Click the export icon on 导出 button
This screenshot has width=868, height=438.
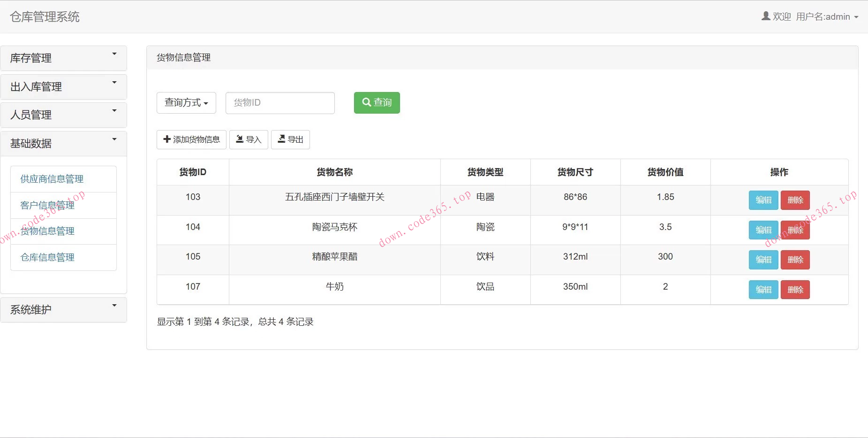pos(281,139)
